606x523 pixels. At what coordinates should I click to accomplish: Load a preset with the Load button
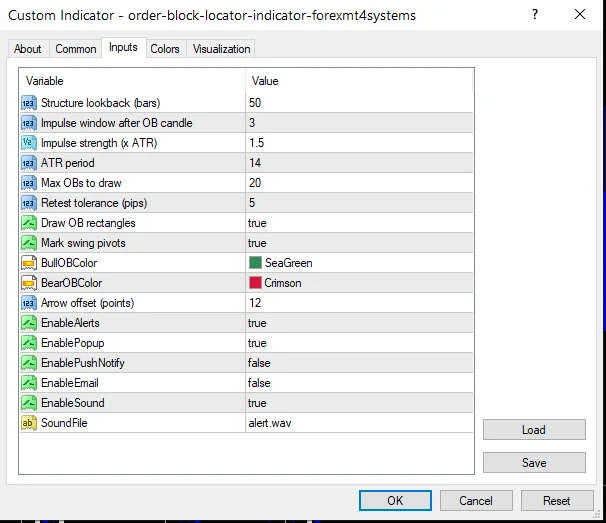point(534,430)
